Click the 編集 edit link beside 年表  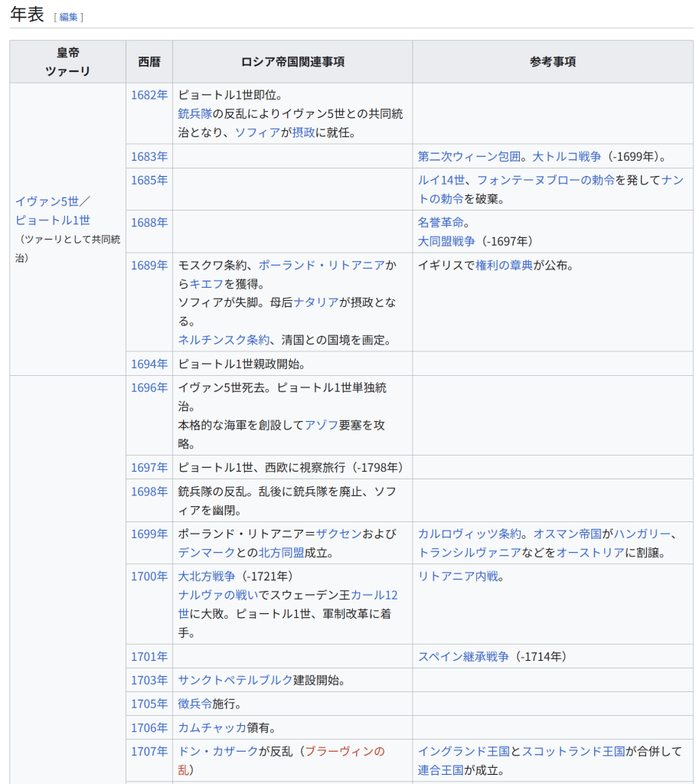[x=69, y=17]
